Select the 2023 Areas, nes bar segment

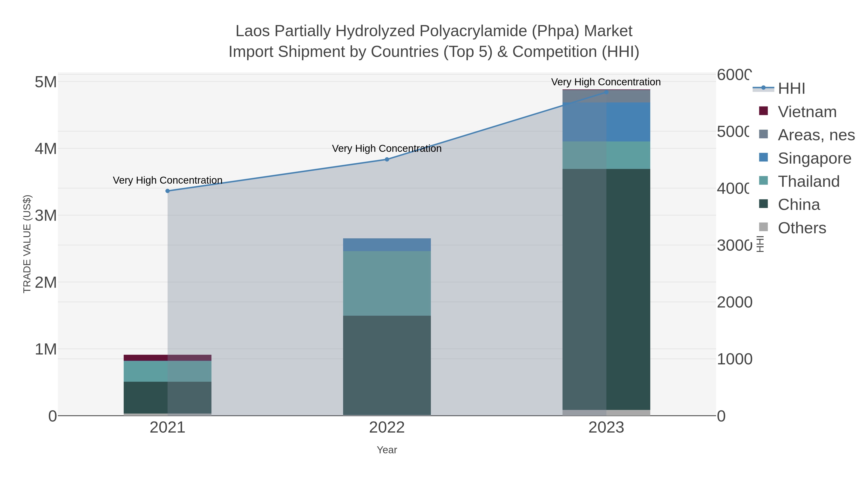point(606,96)
